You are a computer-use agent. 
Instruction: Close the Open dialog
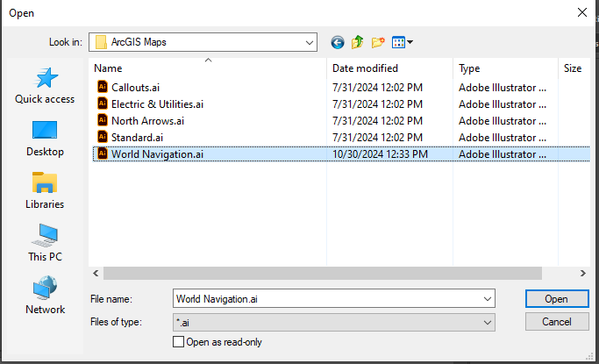click(x=581, y=12)
